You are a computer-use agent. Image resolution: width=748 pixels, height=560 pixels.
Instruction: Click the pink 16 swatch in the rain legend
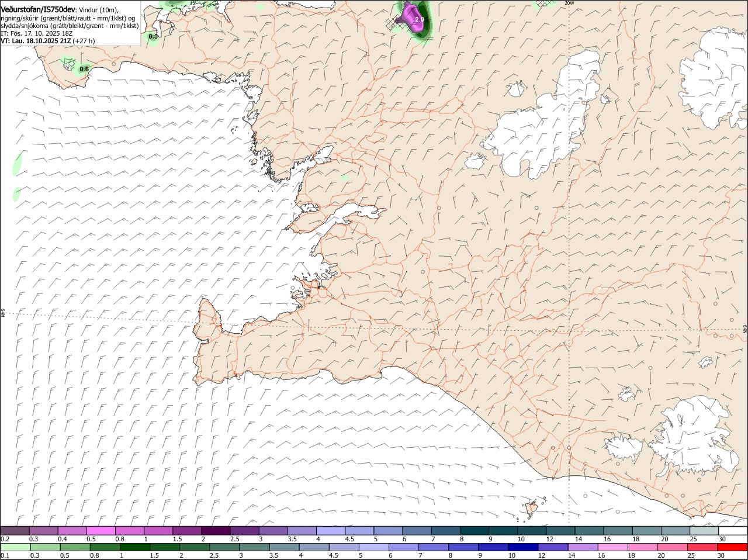coord(613,547)
